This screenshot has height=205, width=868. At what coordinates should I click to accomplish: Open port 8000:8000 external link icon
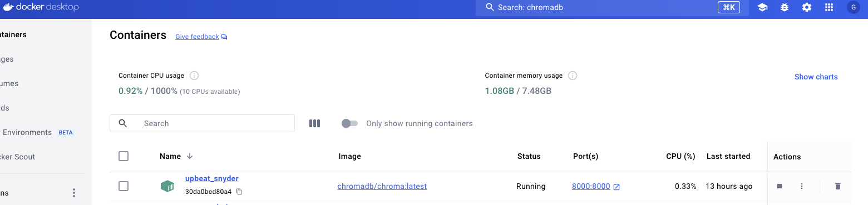(x=617, y=187)
